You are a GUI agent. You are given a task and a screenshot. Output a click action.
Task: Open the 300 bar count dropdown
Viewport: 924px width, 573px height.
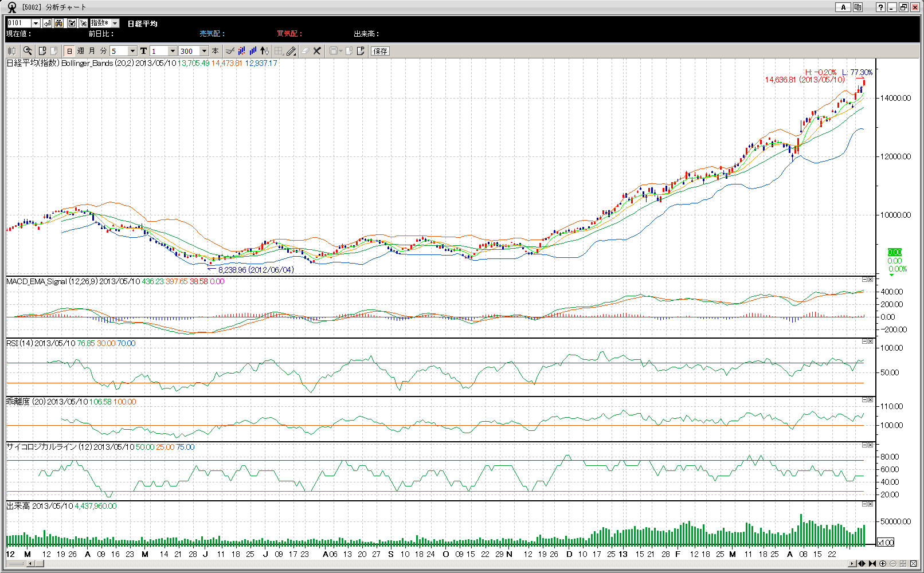204,51
